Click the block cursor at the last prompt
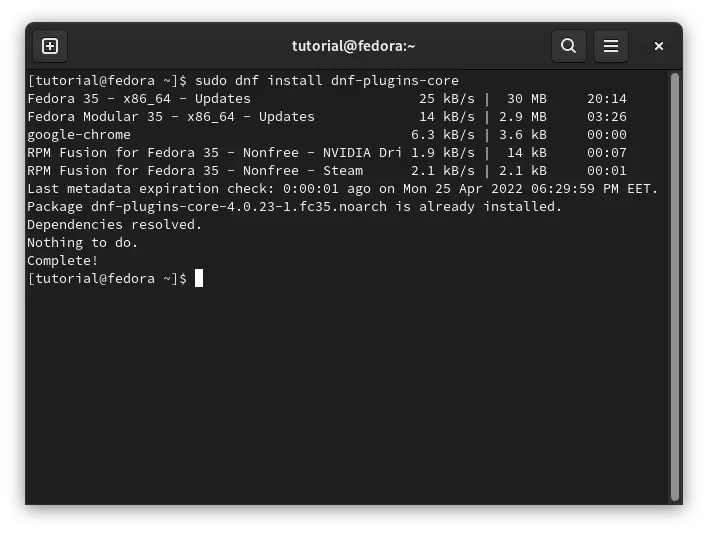Screen dimensions: 708x533 [199, 278]
